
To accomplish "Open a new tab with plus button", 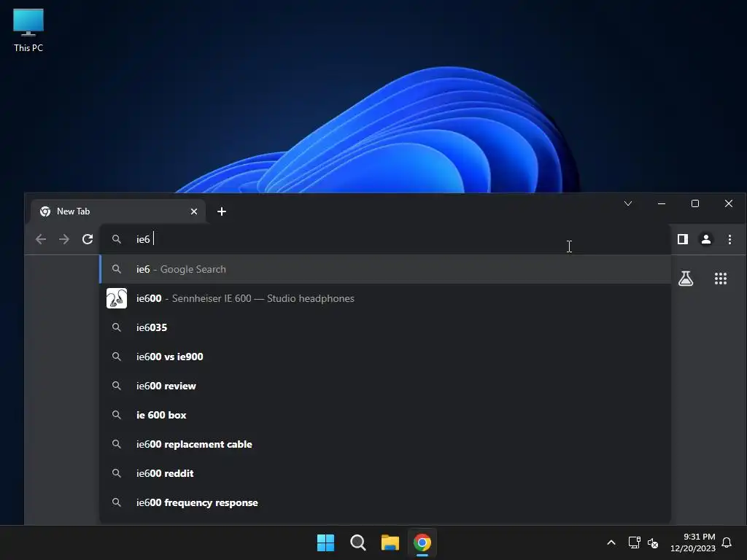I will tap(222, 211).
